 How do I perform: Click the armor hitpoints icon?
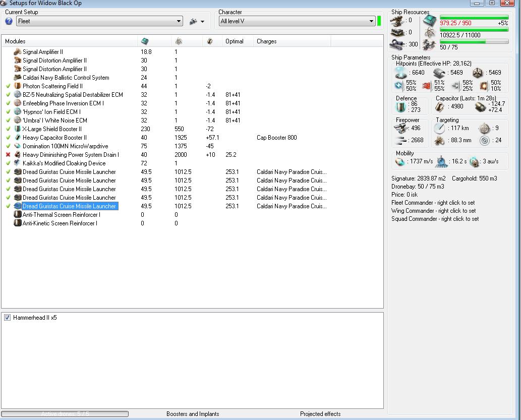[x=439, y=73]
